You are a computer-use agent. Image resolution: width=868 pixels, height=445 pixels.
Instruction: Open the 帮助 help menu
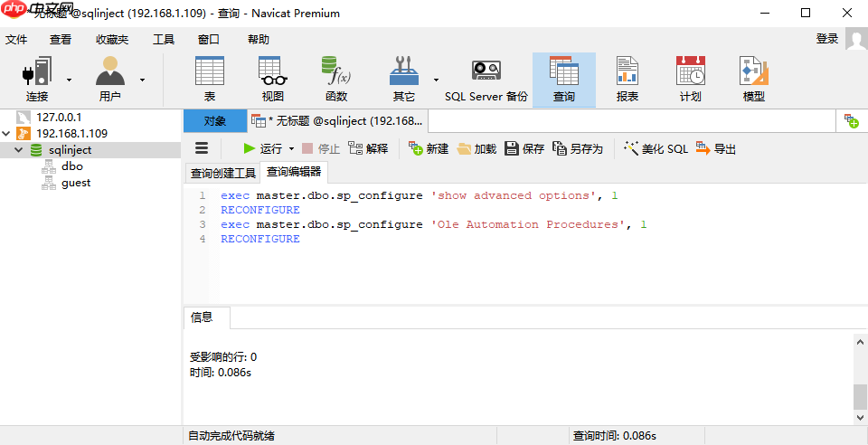tap(258, 39)
